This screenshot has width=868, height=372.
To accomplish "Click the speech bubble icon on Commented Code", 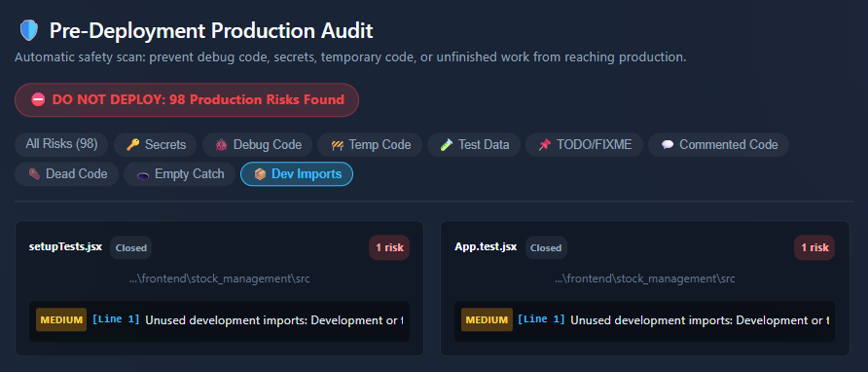I will [668, 145].
